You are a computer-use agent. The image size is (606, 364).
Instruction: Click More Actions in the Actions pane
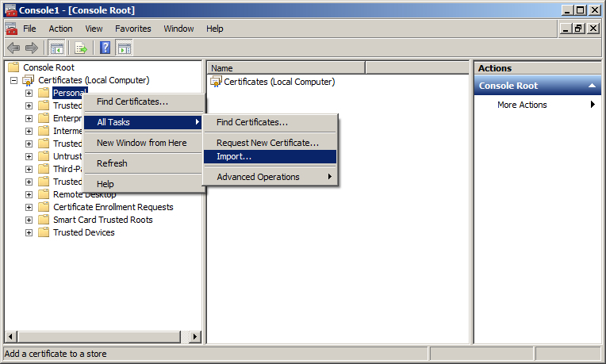(x=522, y=105)
